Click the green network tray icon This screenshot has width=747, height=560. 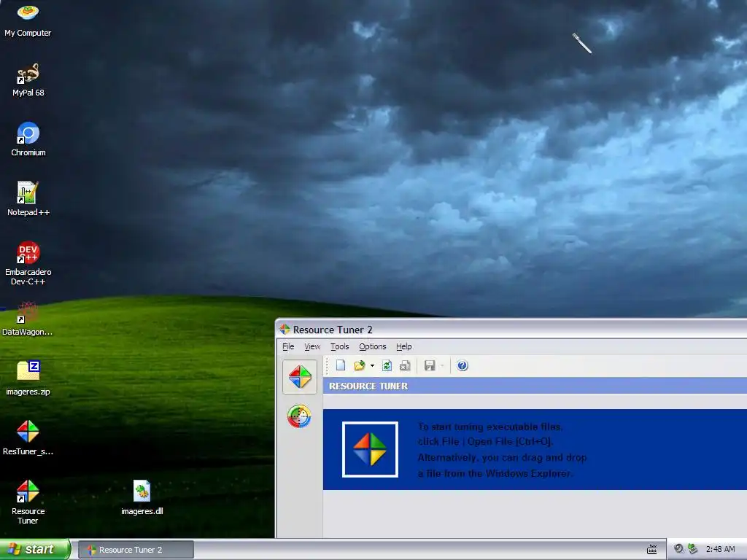[693, 549]
